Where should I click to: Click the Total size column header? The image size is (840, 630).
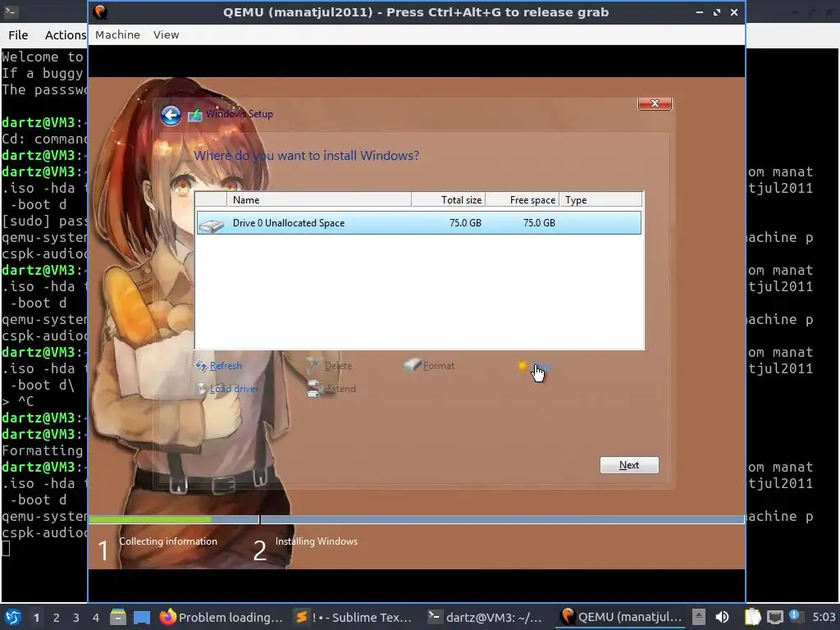449,200
